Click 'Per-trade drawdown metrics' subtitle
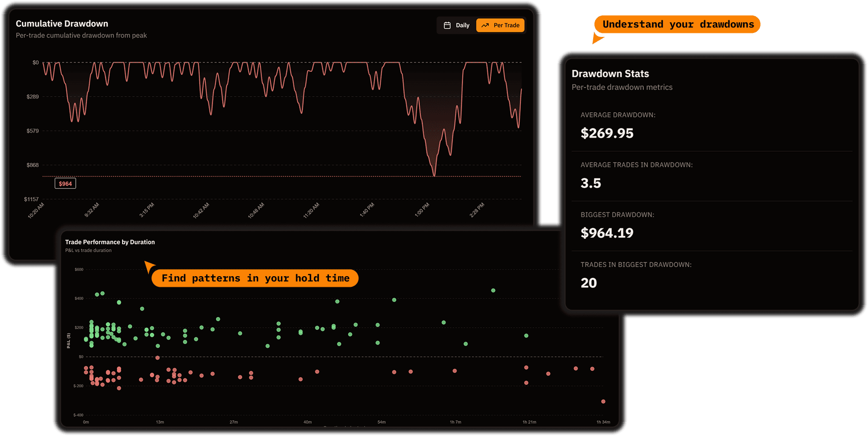 click(x=622, y=88)
